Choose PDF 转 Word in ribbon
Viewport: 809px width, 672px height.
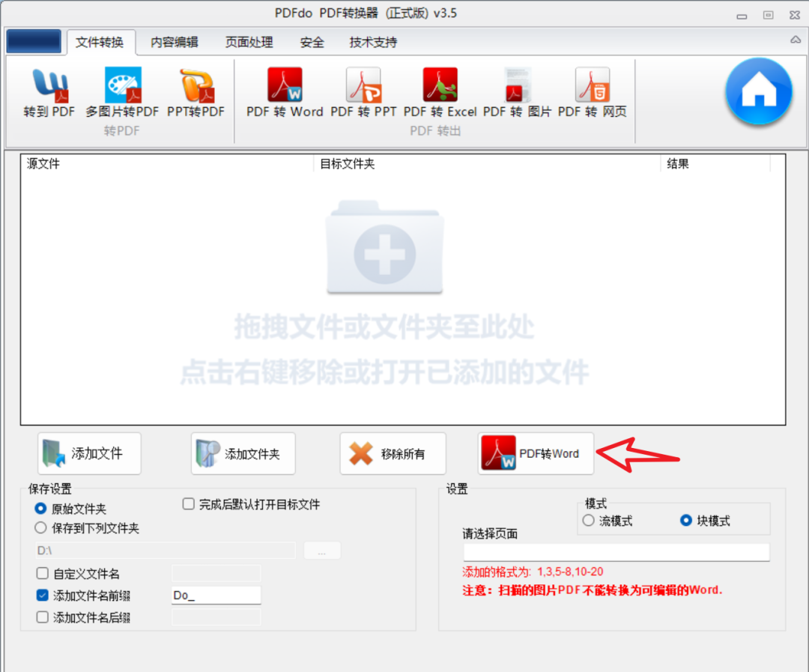click(285, 93)
